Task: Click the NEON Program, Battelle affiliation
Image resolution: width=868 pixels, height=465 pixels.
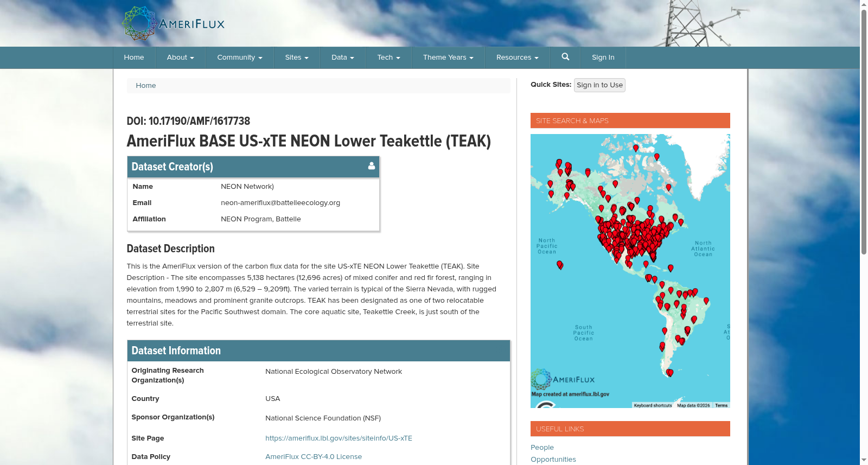Action: [x=261, y=219]
